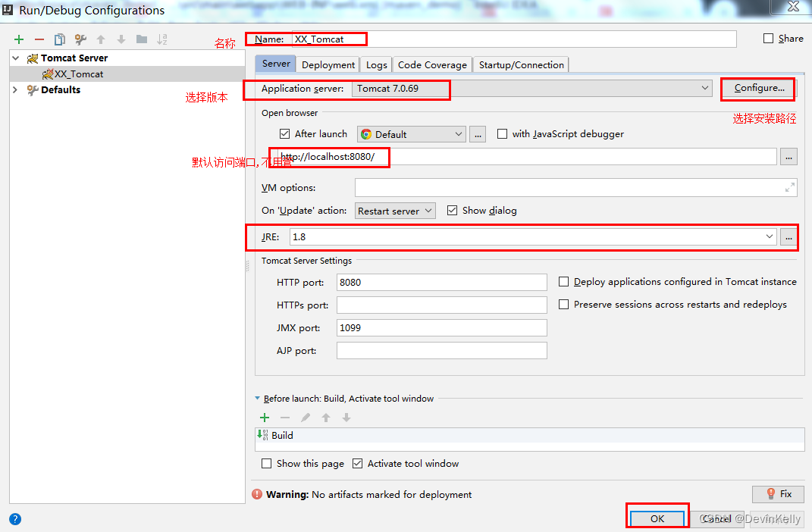Image resolution: width=812 pixels, height=532 pixels.
Task: Uncheck After launch
Action: point(284,133)
